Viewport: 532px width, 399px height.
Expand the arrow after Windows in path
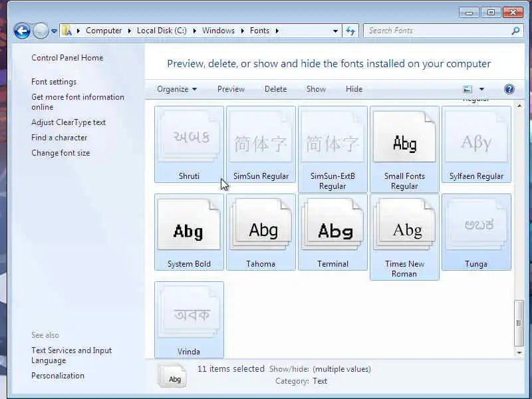pos(242,31)
